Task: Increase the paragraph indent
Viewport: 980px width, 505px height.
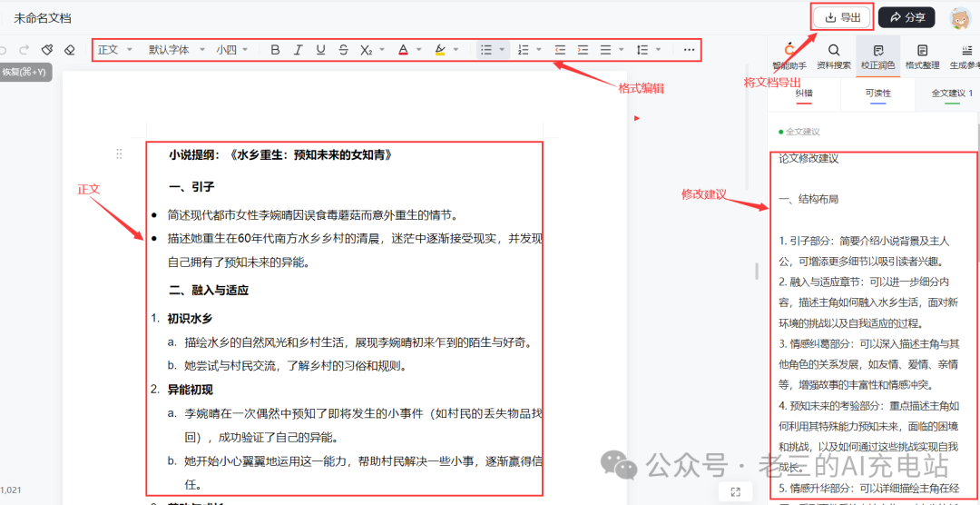Action: (583, 50)
